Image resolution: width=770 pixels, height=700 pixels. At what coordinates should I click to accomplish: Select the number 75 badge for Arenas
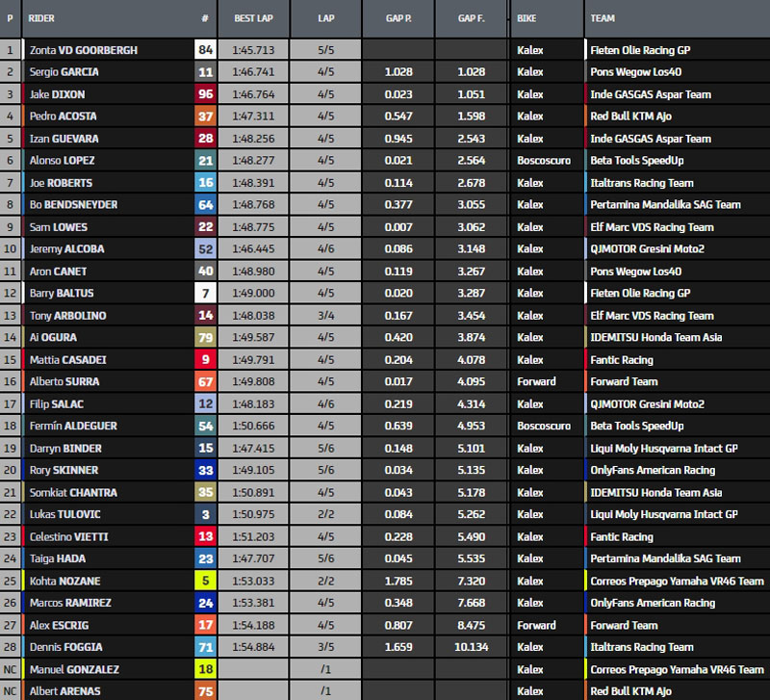(x=205, y=691)
